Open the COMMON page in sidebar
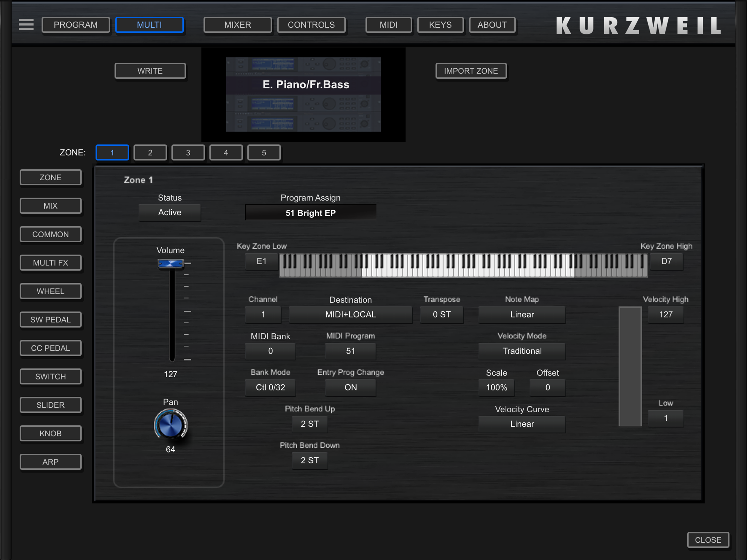The width and height of the screenshot is (747, 560). 51,234
